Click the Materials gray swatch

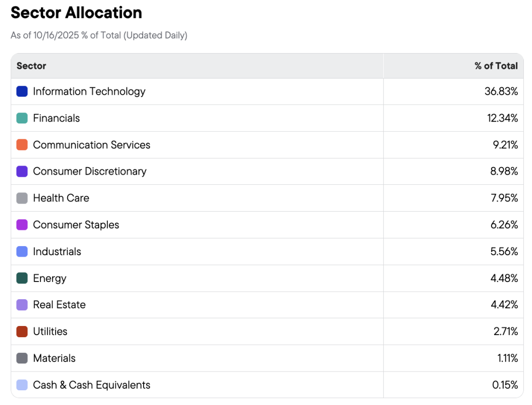click(x=22, y=358)
